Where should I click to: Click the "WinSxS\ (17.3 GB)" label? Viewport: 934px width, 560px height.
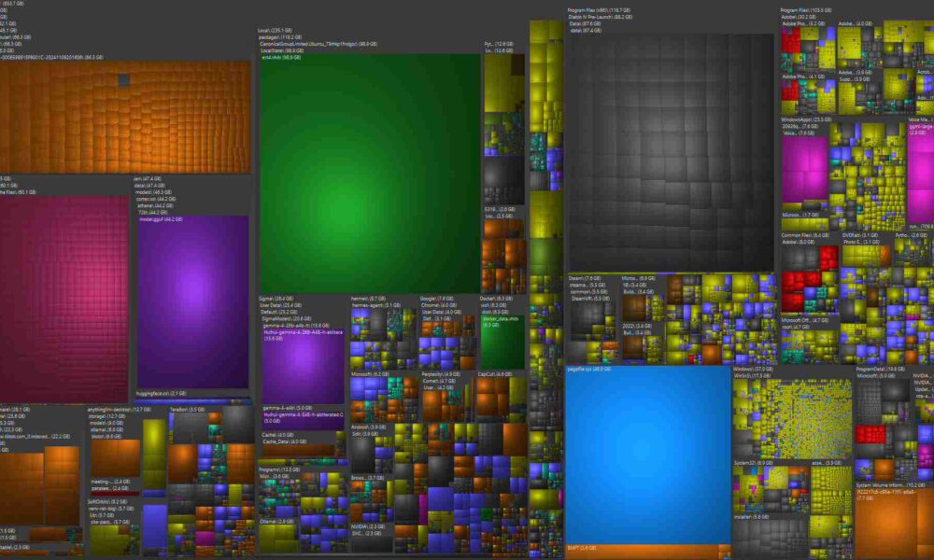pos(752,376)
